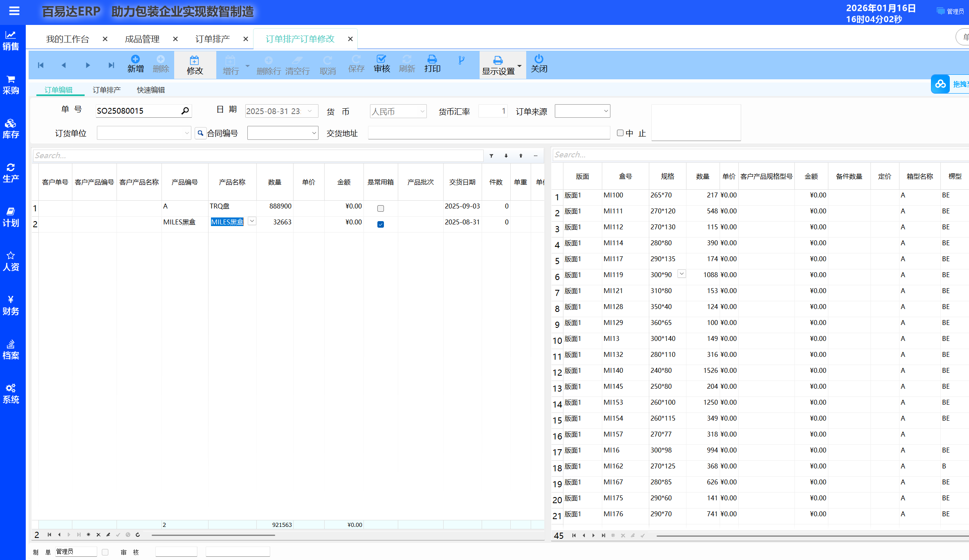Expand the 显示设置 dropdown arrow
Image resolution: width=969 pixels, height=560 pixels.
(x=519, y=66)
